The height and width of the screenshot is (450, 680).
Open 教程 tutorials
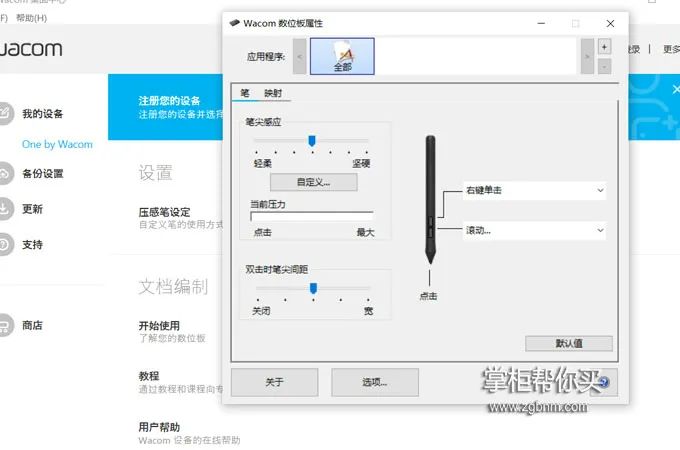[x=149, y=376]
